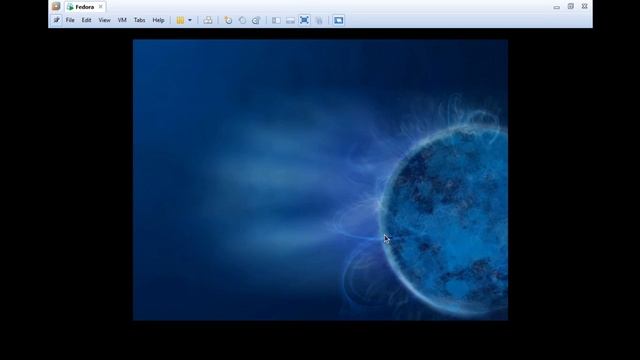Open the File menu
640x360 pixels.
(70, 20)
